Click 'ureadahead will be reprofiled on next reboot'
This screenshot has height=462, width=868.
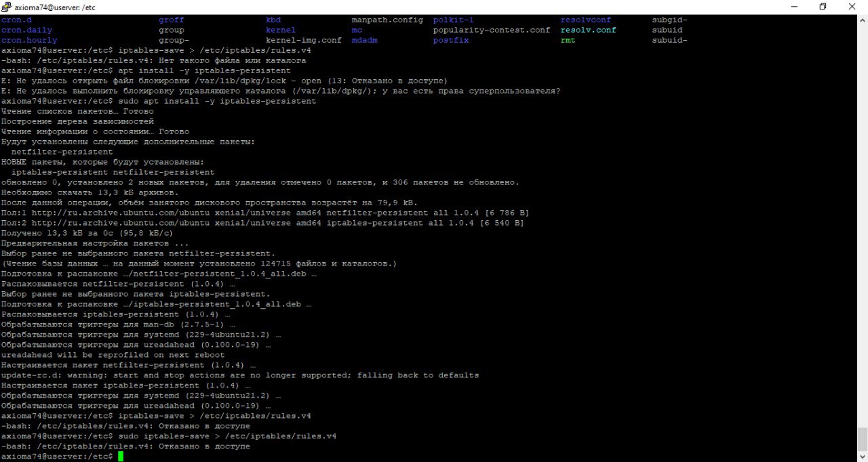[x=113, y=355]
